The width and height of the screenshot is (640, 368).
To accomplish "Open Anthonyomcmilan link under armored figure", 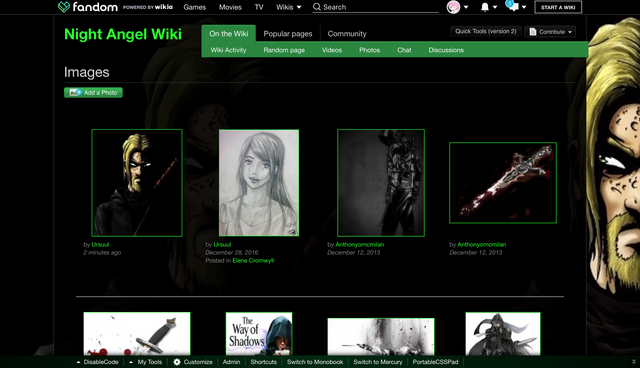I will click(360, 244).
